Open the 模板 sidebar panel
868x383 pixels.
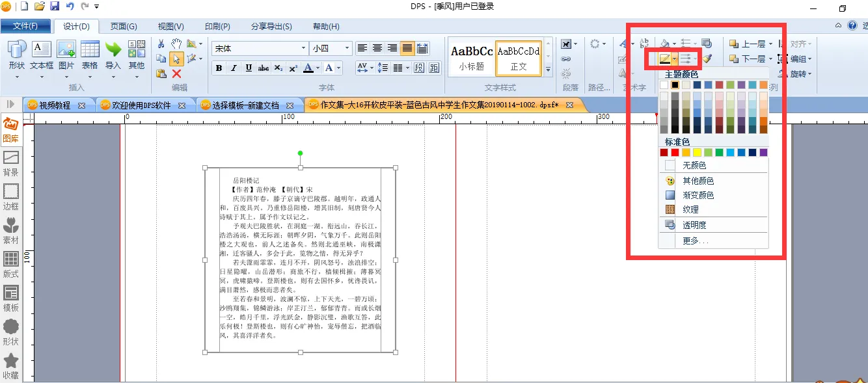point(11,298)
